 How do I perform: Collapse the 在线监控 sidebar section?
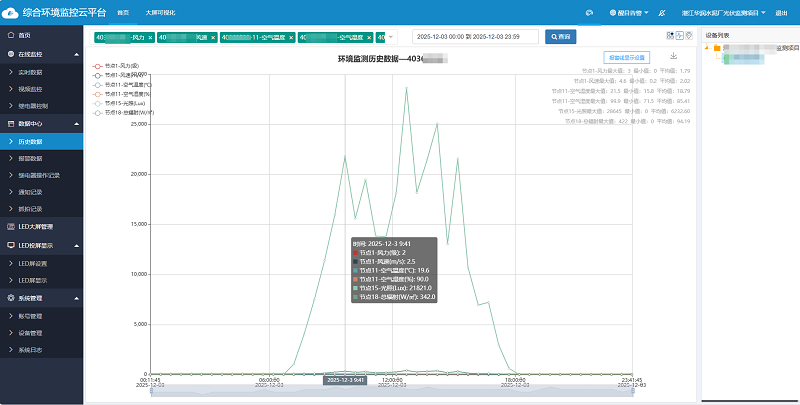click(x=76, y=52)
